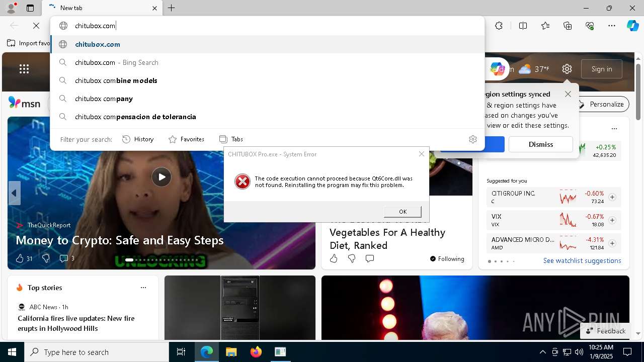Viewport: 644px width, 362px height.
Task: Open the MSN apps grid launcher
Action: pos(24,69)
